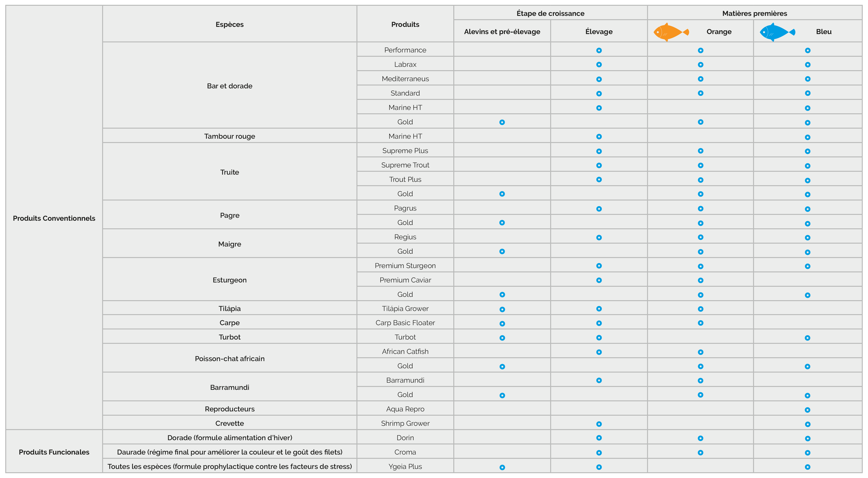Click the Élevage dot for Carp Basic Floater
This screenshot has height=478, width=868.
tap(599, 323)
